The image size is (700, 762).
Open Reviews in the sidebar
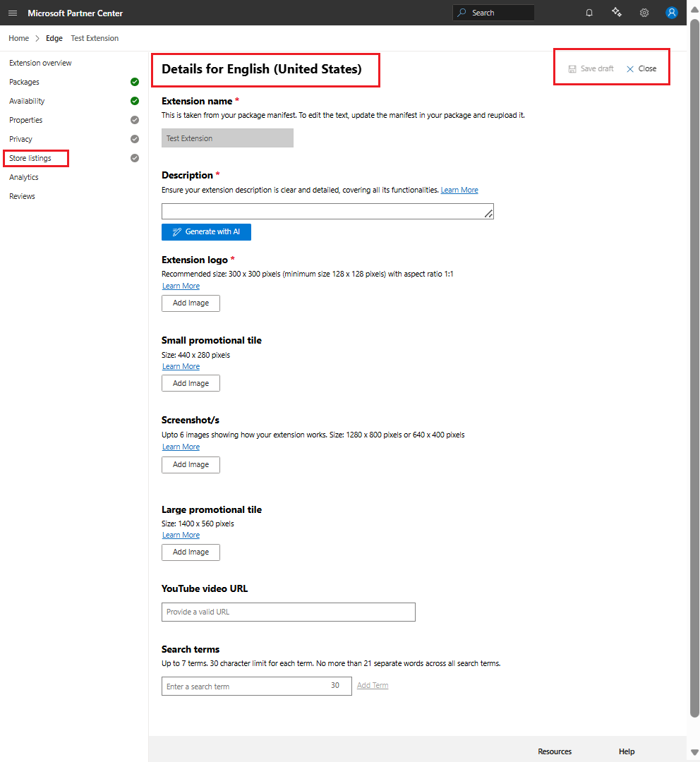22,196
